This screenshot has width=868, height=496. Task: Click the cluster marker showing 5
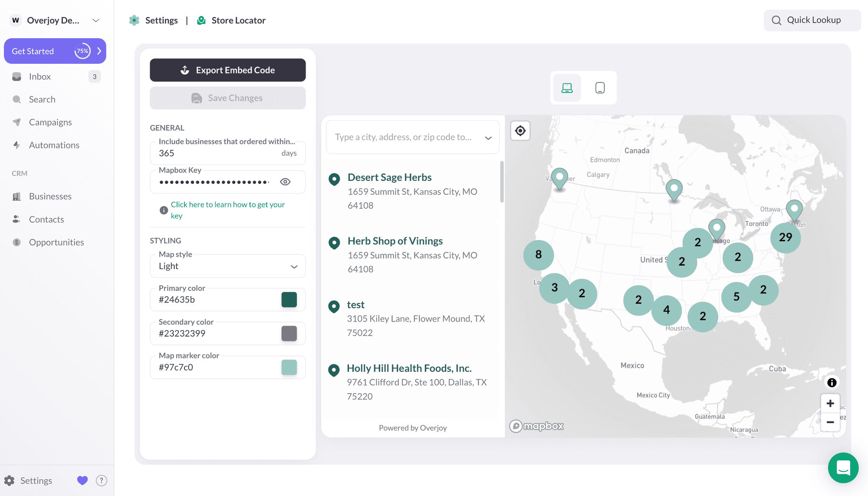pos(736,297)
